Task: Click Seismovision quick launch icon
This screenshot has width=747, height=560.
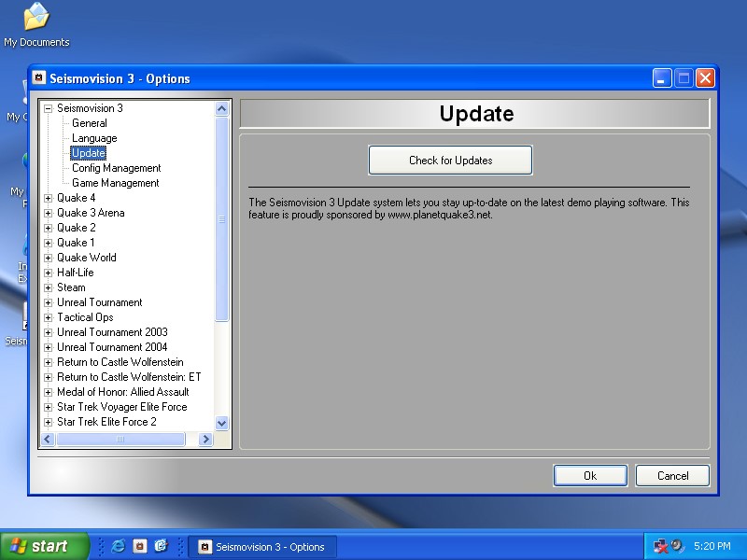Action: (139, 546)
